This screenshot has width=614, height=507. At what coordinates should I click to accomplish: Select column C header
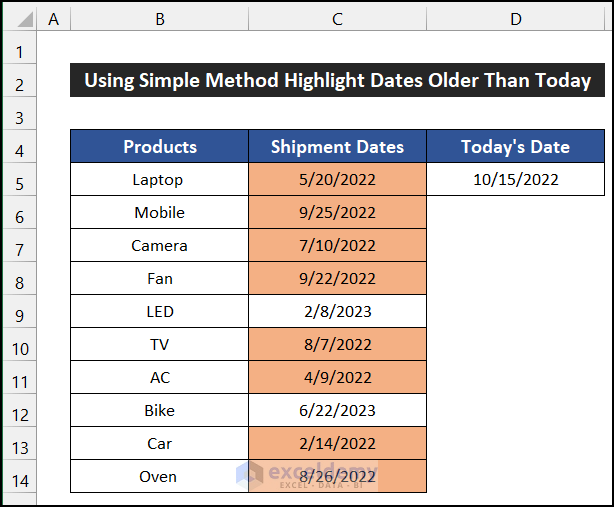(337, 19)
